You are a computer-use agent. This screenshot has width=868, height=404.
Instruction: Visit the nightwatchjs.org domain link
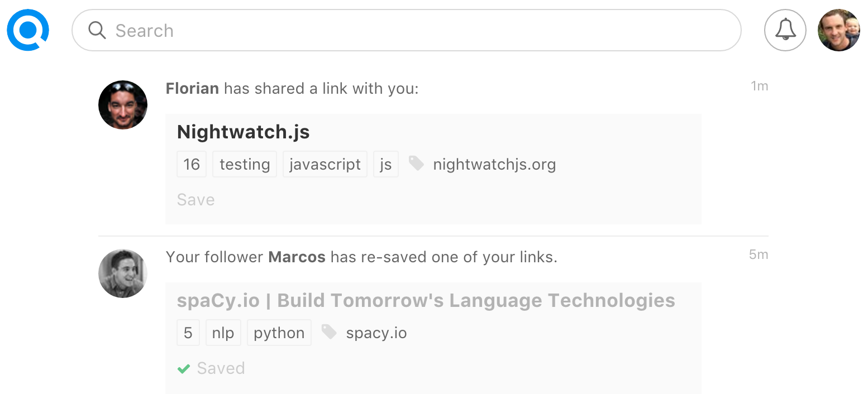494,165
